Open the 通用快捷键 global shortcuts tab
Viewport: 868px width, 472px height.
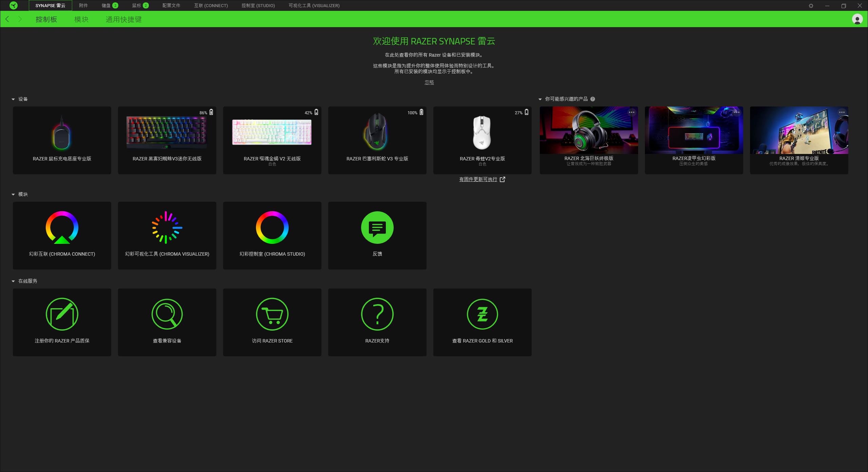pyautogui.click(x=123, y=19)
